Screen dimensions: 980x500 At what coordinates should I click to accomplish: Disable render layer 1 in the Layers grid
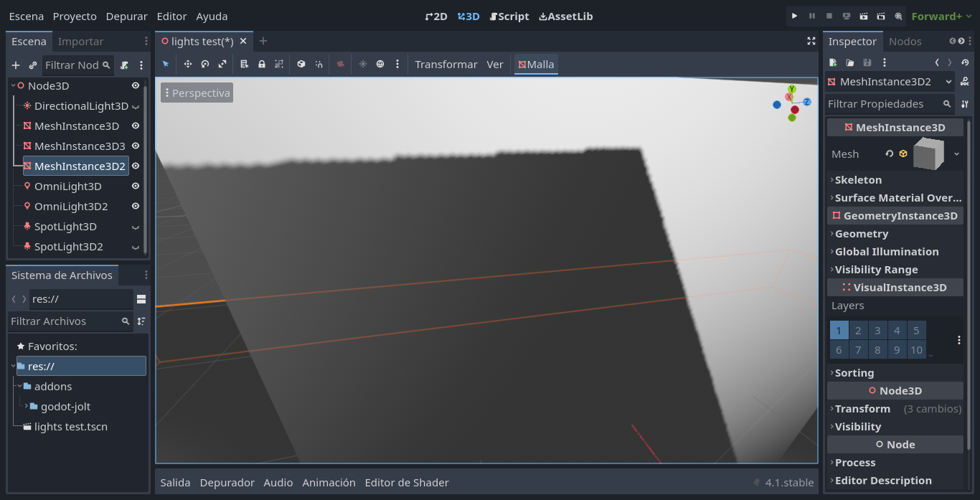839,330
